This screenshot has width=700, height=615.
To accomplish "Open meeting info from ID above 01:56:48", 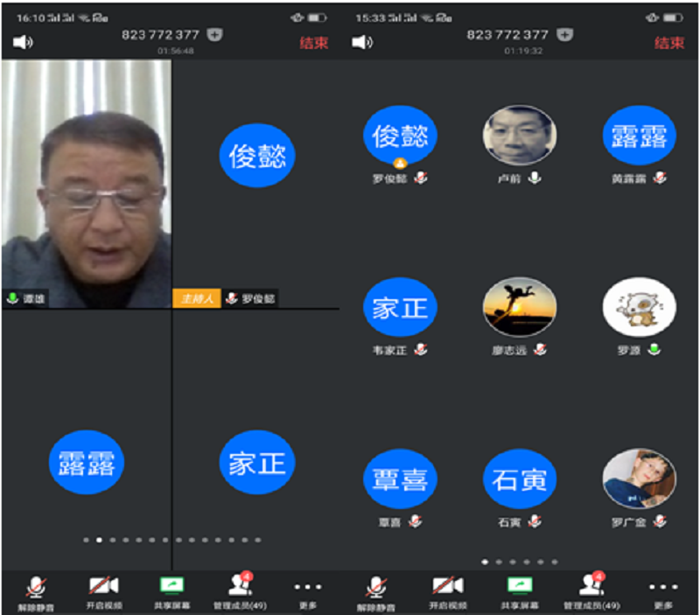I will pos(160,35).
